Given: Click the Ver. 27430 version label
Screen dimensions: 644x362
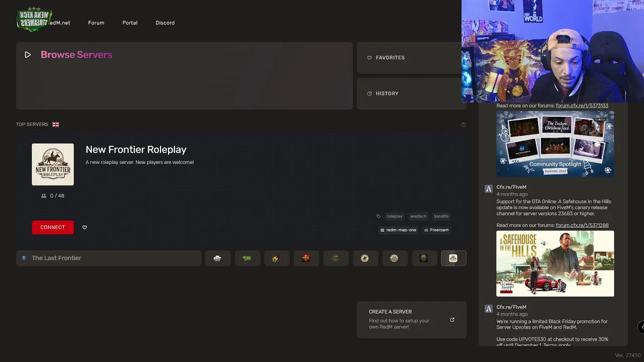Looking at the screenshot, I should click(x=628, y=355).
